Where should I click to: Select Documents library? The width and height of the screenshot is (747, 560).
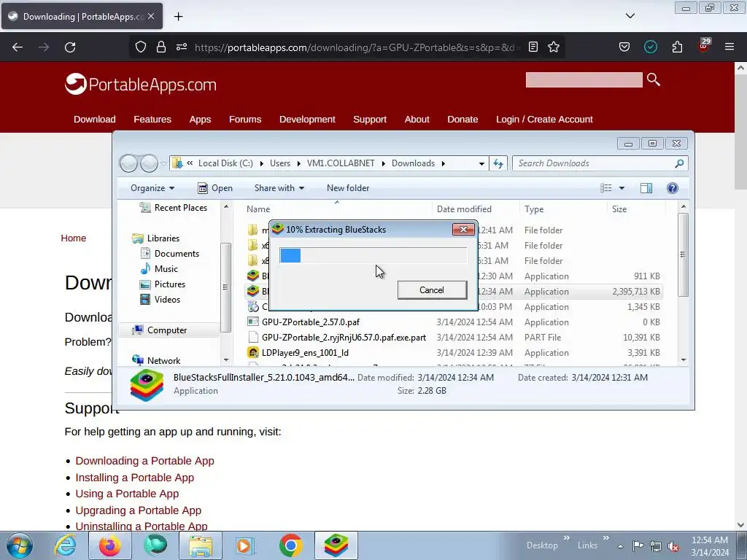coord(169,253)
